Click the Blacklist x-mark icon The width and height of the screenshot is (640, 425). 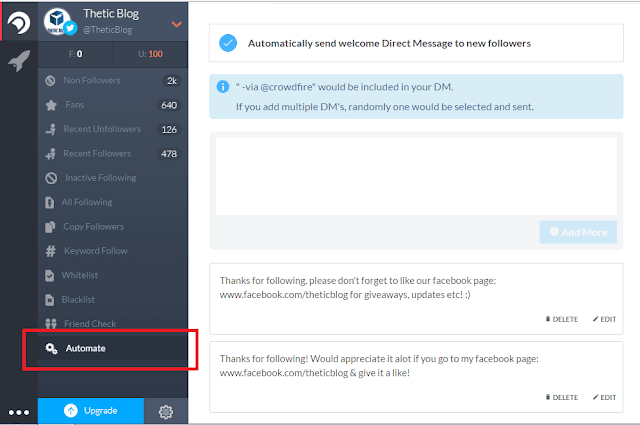49,300
